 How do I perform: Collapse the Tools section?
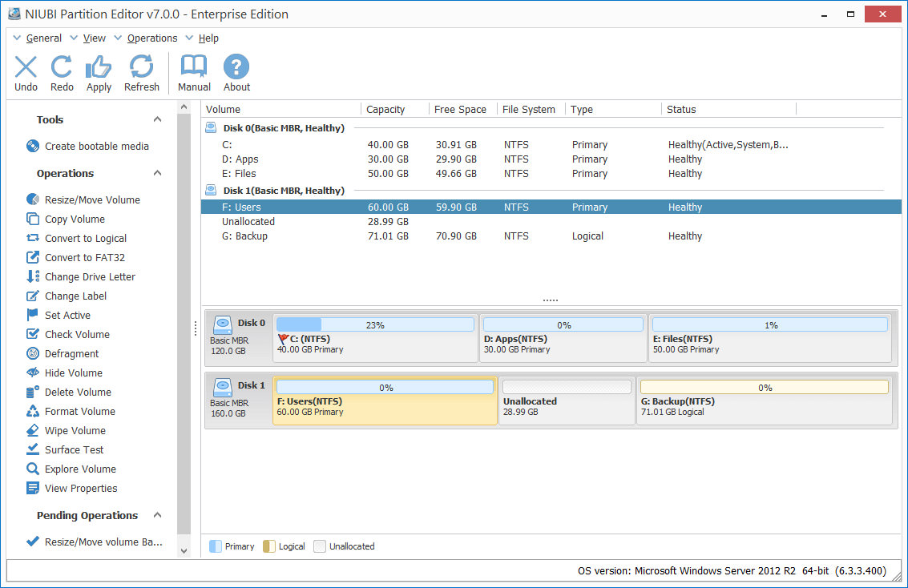pyautogui.click(x=157, y=119)
